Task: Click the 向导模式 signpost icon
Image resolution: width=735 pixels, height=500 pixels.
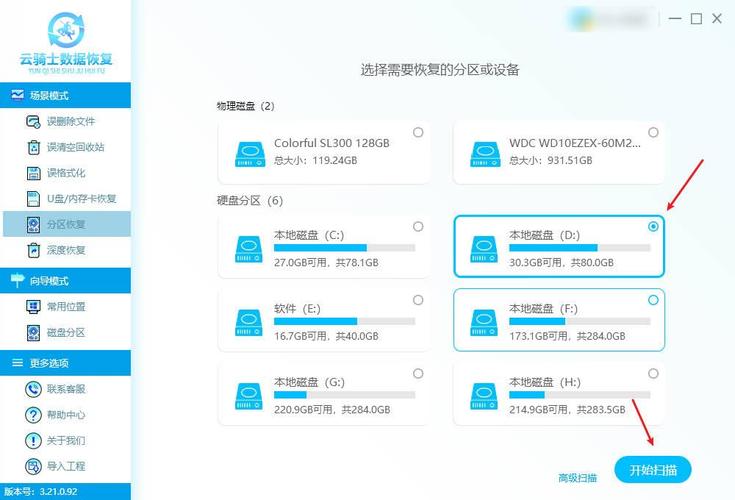Action: click(x=17, y=280)
